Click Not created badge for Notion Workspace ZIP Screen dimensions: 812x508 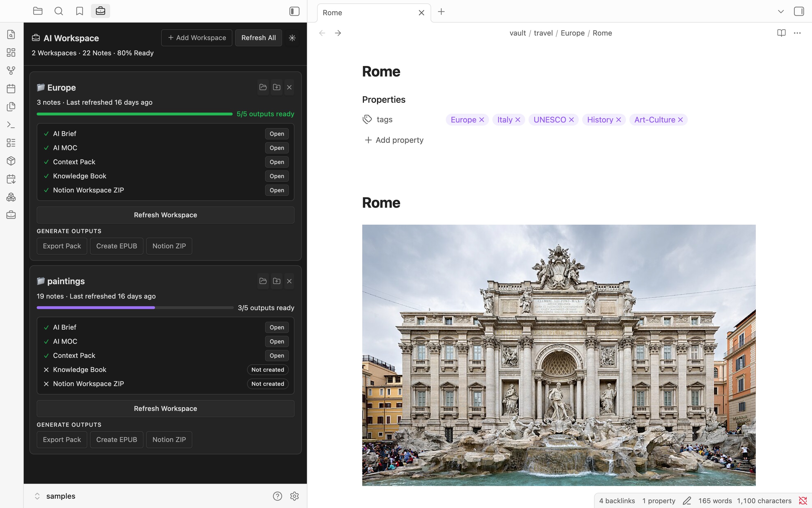tap(268, 384)
